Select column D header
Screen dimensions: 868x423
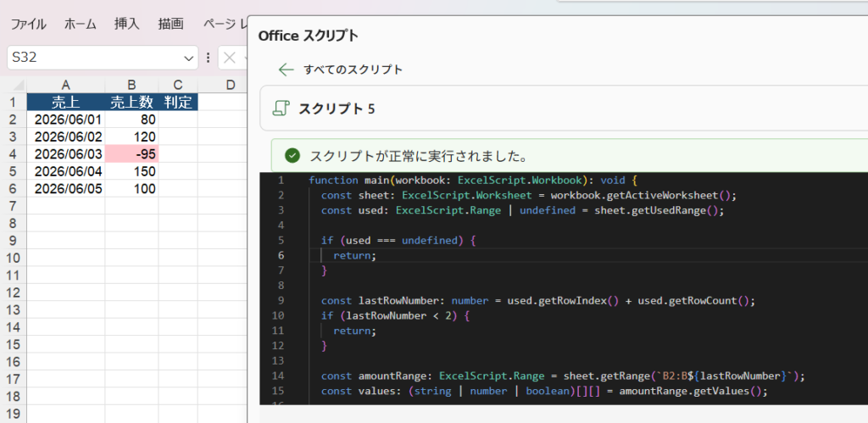coord(231,86)
